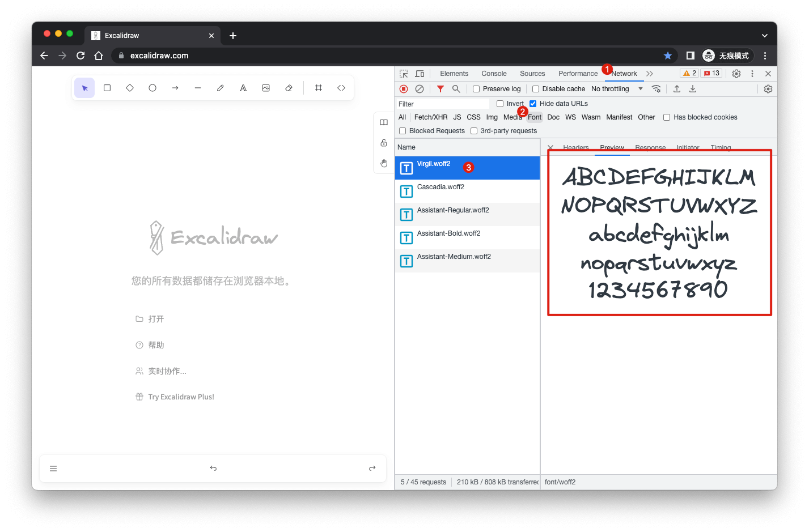809x532 pixels.
Task: Switch to the Elements tab
Action: click(x=454, y=74)
